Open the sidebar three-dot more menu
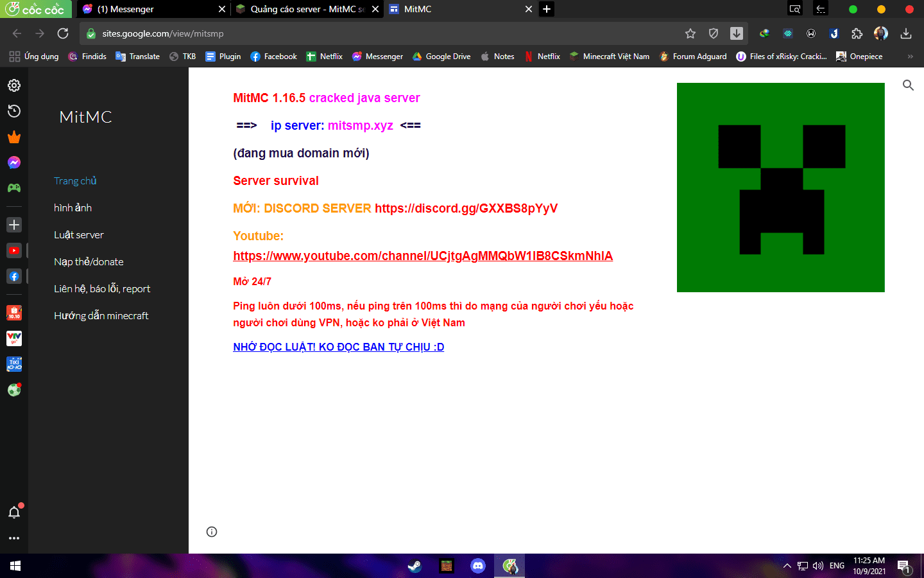The image size is (924, 578). [14, 538]
